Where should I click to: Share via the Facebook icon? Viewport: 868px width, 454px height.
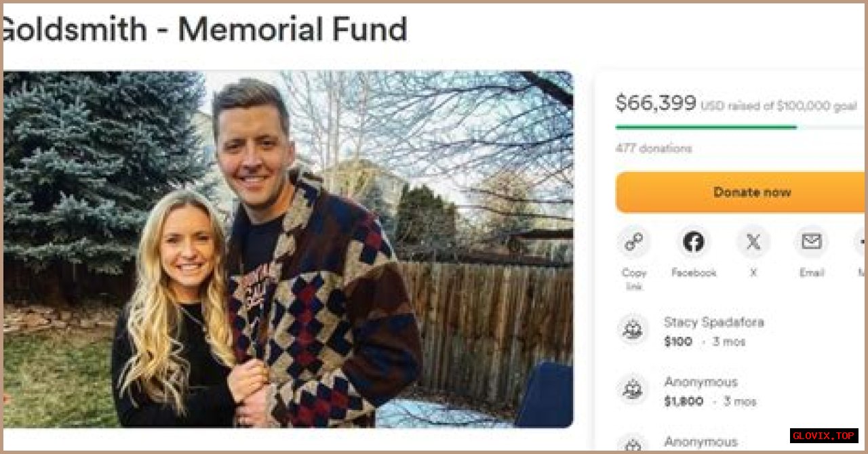pos(693,243)
